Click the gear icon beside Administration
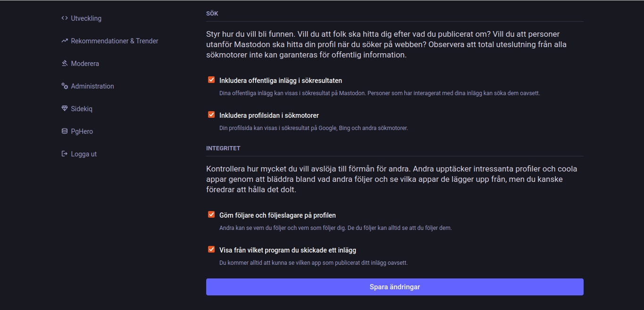 64,86
